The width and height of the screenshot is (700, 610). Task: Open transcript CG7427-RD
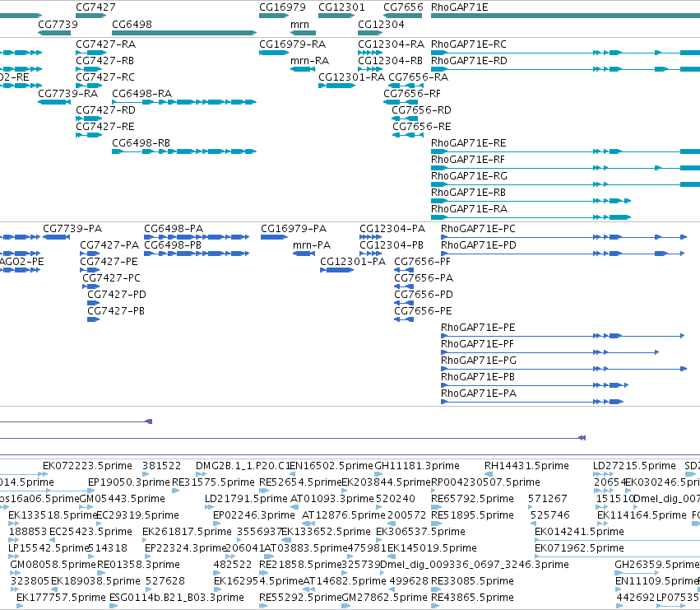pyautogui.click(x=105, y=110)
